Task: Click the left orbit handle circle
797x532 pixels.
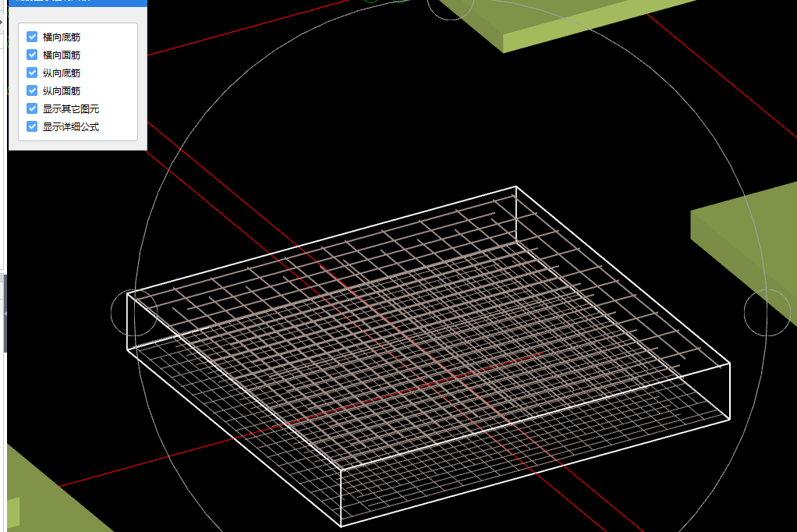Action: [x=134, y=313]
